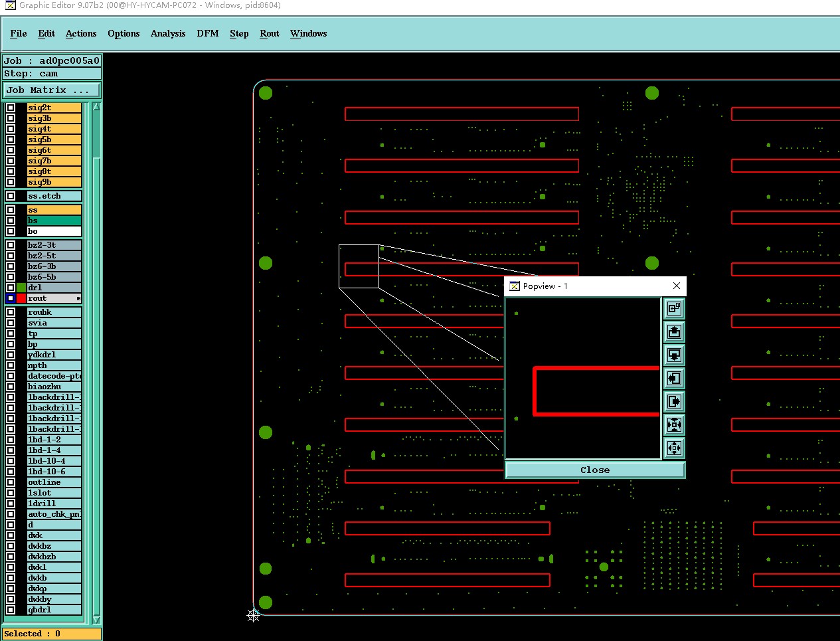The image size is (840, 641).
Task: Open the Step menu
Action: 239,34
